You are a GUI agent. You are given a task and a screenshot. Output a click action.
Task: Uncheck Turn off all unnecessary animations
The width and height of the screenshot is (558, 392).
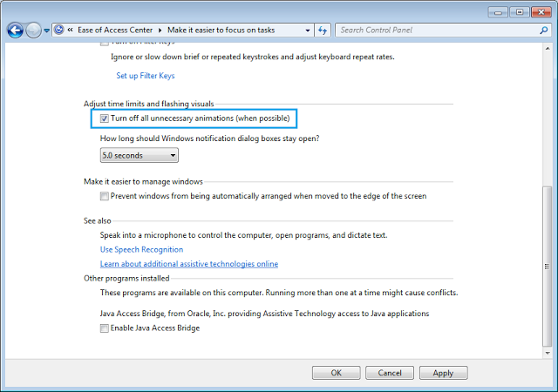click(x=104, y=118)
